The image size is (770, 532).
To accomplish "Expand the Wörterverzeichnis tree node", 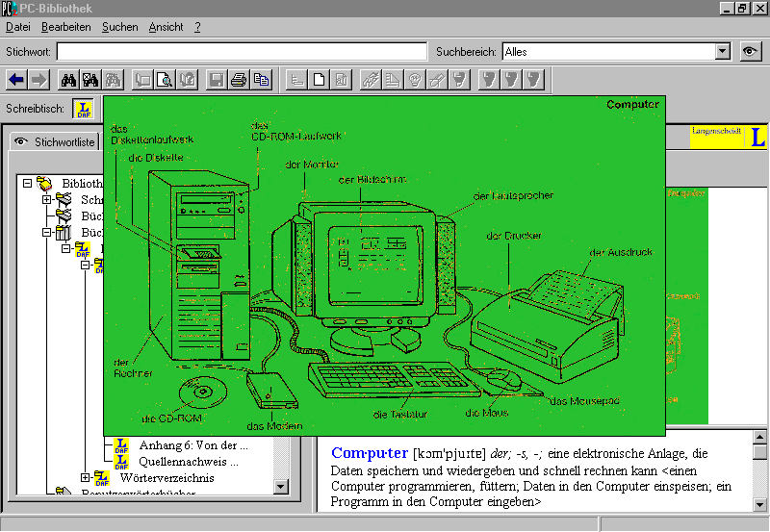I will [86, 477].
